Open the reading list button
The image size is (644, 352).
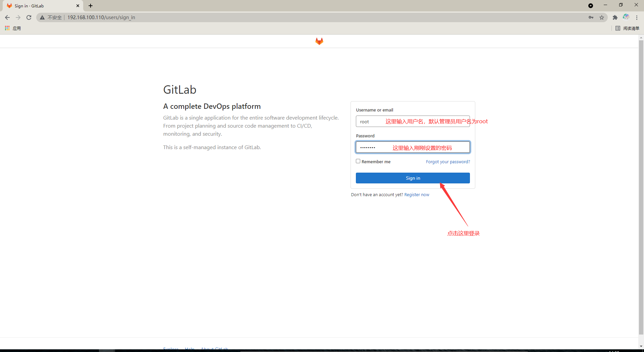click(628, 28)
